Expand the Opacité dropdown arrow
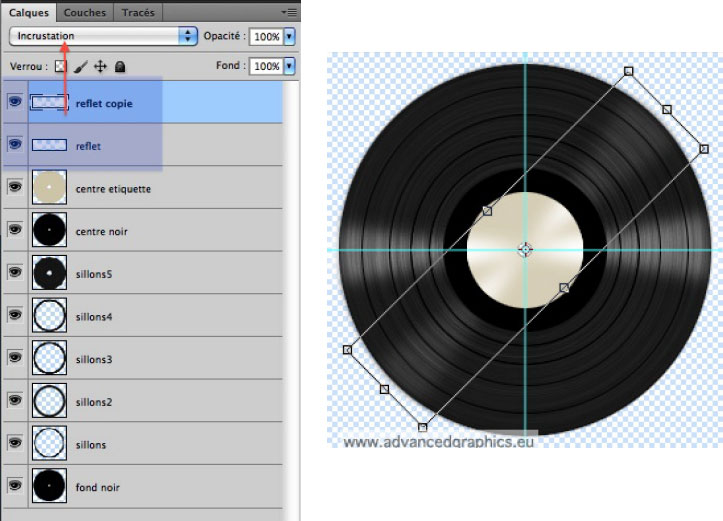This screenshot has width=723, height=521. pos(290,36)
